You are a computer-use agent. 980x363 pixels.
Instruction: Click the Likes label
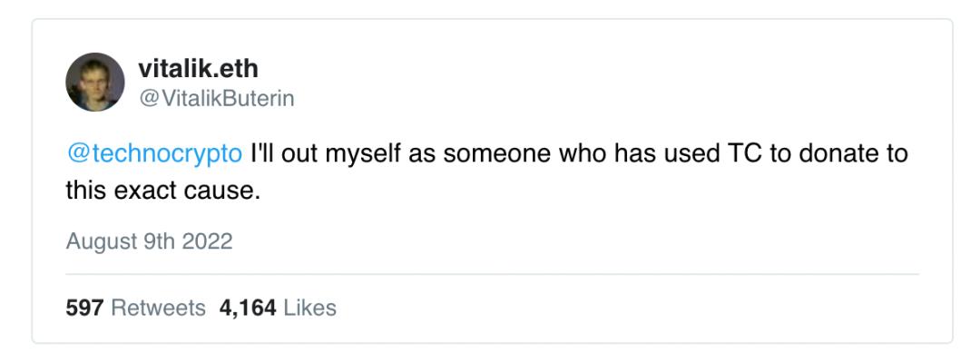(309, 308)
